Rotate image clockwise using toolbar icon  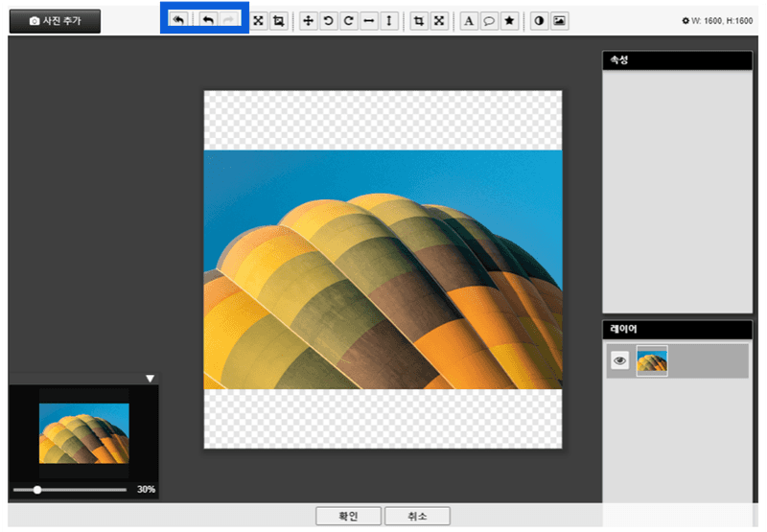(x=348, y=20)
